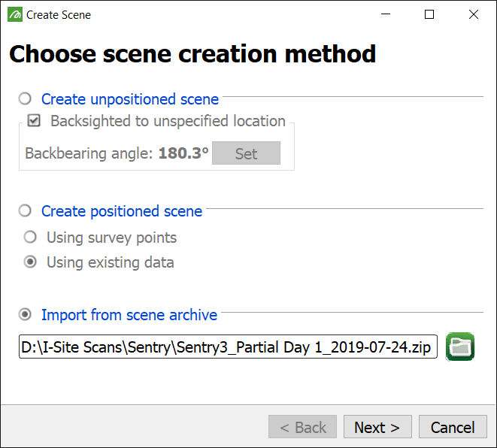Toggle Backsighted to unspecified location checkbox
Screen dimensions: 497x448
pos(34,121)
